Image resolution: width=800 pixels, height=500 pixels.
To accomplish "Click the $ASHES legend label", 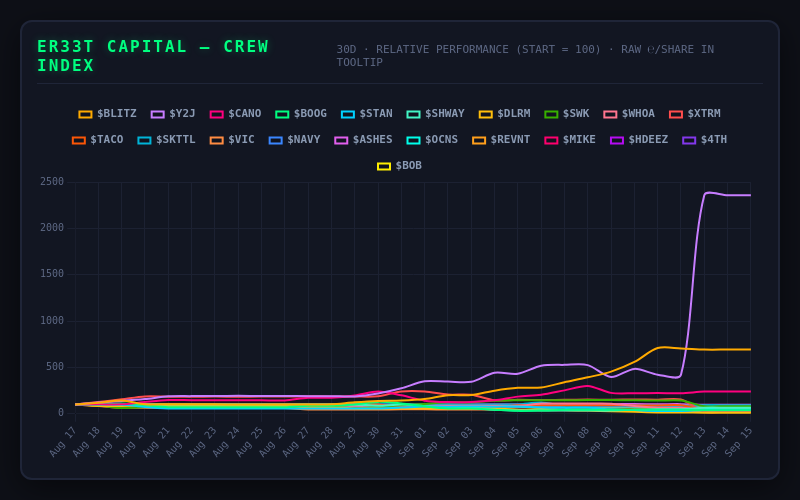I will [x=372, y=139].
